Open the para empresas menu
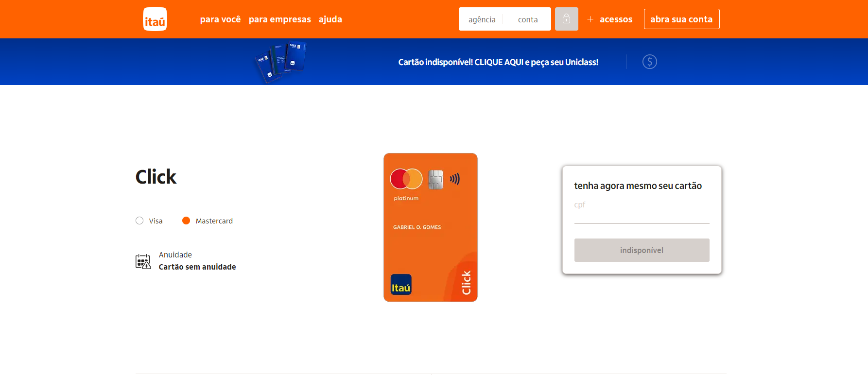868x375 pixels. pyautogui.click(x=280, y=19)
